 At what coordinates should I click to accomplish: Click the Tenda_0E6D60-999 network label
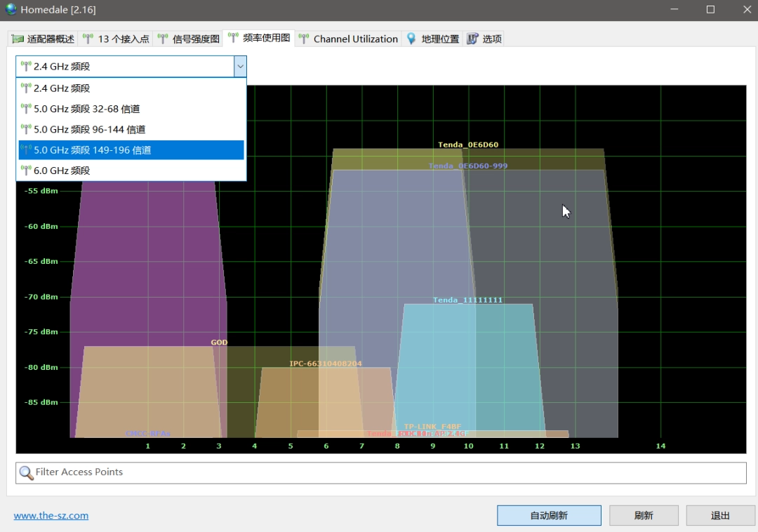[468, 166]
